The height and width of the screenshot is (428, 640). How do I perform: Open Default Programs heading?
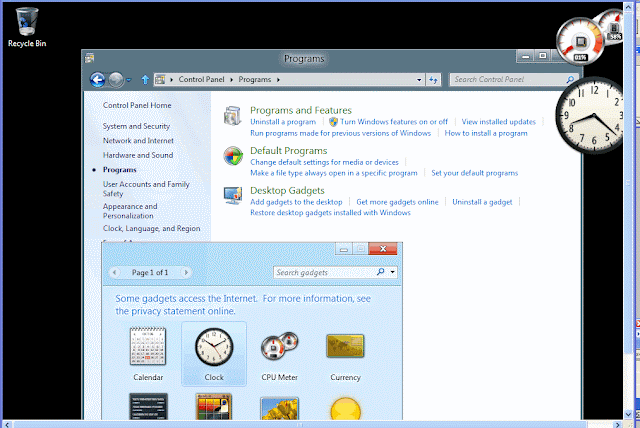(x=289, y=151)
